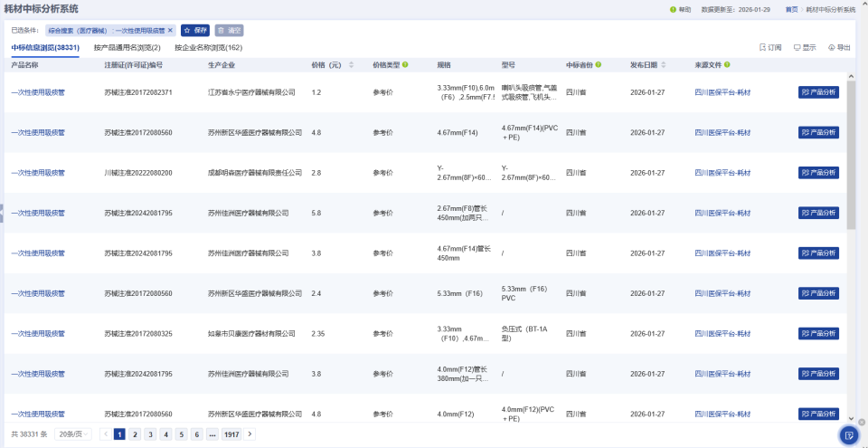Save the conditions with 保存 button
This screenshot has width=868, height=448.
tap(195, 31)
